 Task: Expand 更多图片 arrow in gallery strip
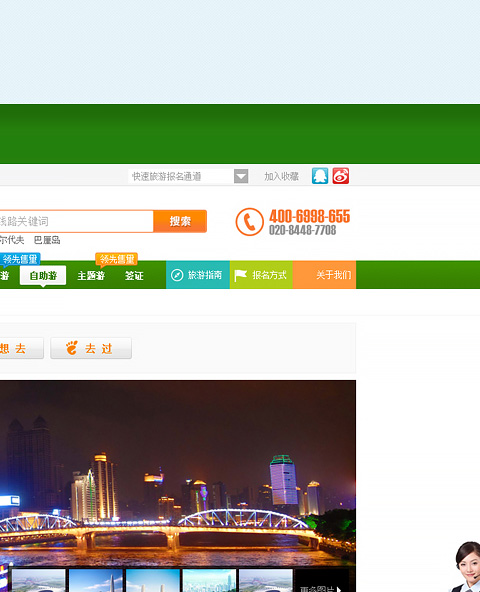(x=339, y=589)
